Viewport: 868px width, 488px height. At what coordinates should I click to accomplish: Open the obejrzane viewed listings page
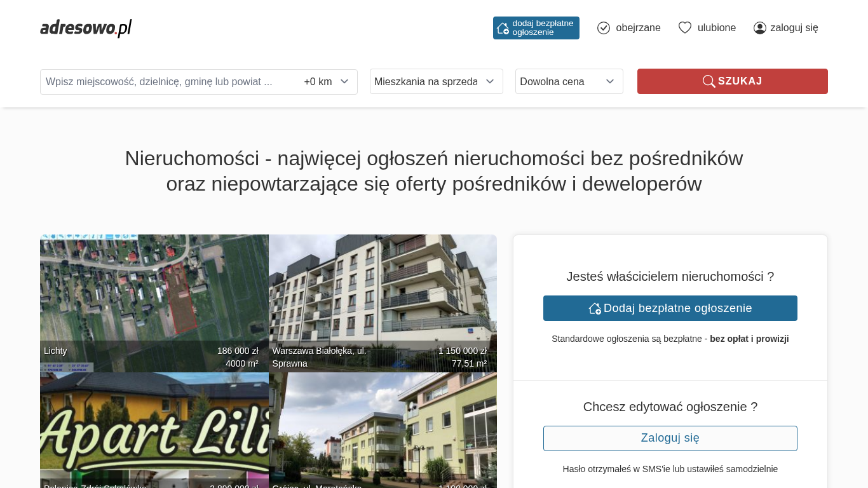point(638,28)
